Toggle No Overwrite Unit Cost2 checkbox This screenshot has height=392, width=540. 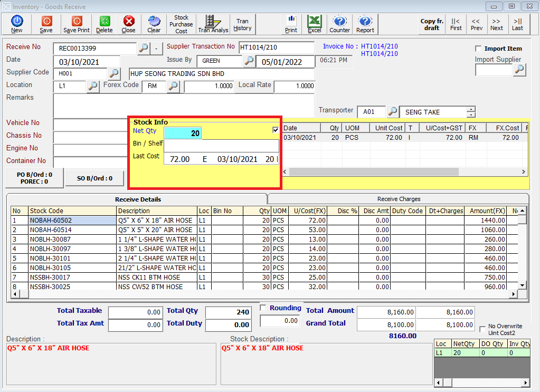tap(483, 329)
